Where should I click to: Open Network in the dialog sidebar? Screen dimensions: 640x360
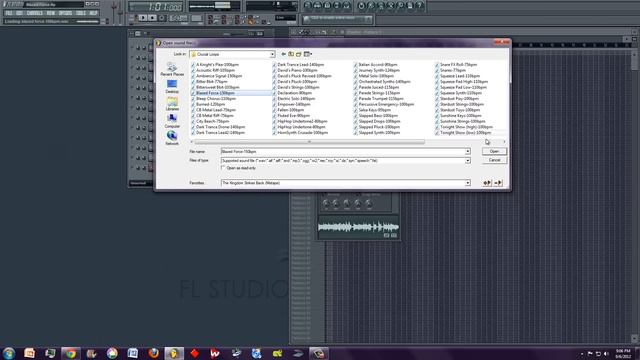(172, 138)
